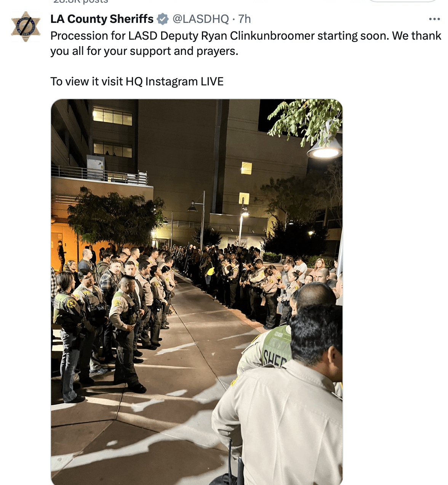Open the tweet via the 7h timestamp
Image resolution: width=448 pixels, height=485 pixels.
pyautogui.click(x=245, y=19)
